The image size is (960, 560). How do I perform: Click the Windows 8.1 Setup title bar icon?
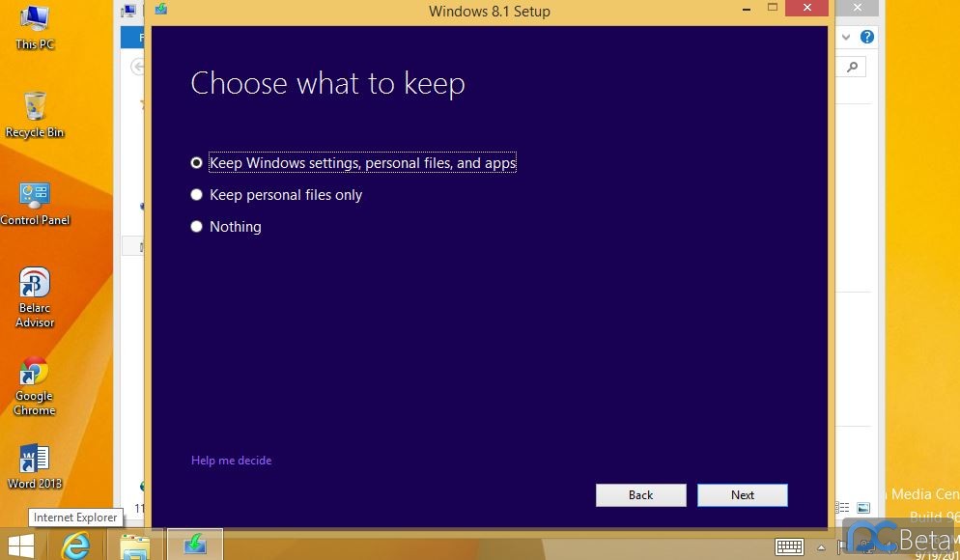pyautogui.click(x=161, y=10)
